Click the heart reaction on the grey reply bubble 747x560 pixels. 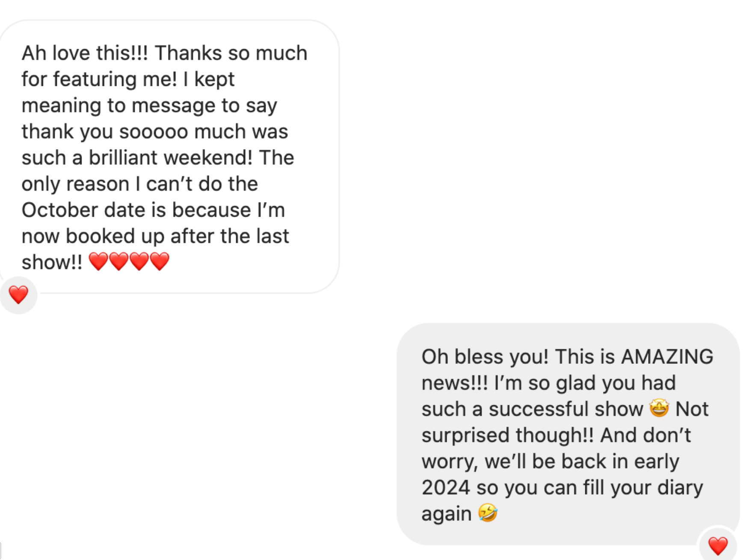(x=717, y=546)
